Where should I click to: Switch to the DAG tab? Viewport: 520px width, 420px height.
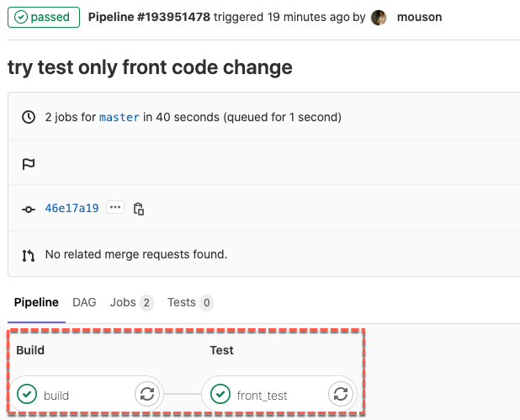84,302
